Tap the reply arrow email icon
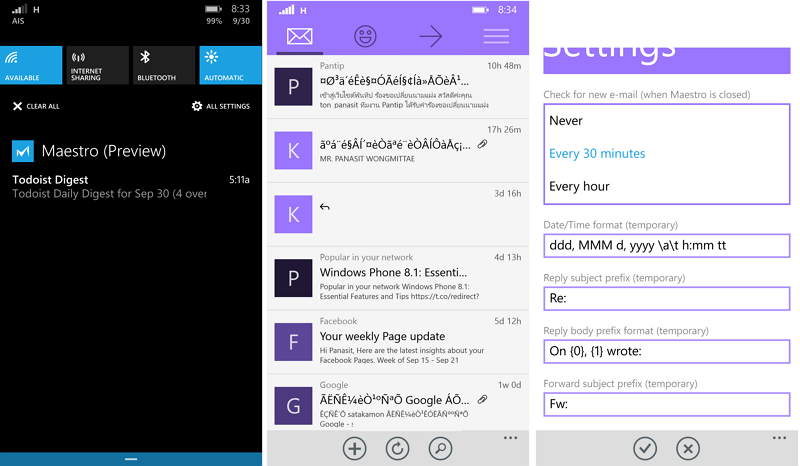Image resolution: width=800 pixels, height=466 pixels. 325,207
